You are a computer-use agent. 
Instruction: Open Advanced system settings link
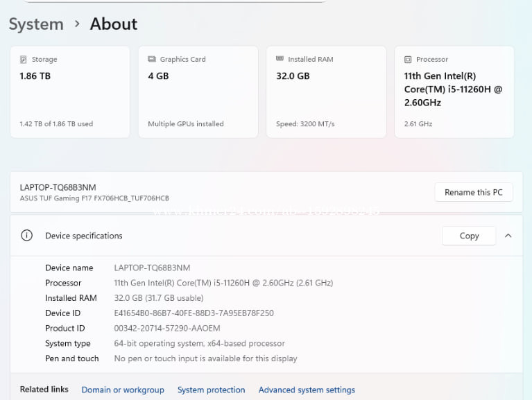click(x=307, y=390)
